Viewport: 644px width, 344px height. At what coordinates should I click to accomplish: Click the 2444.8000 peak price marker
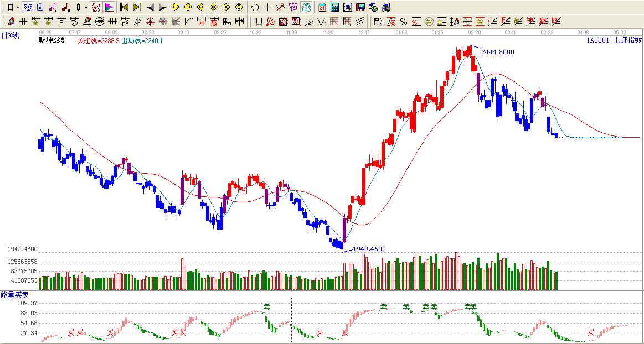(497, 52)
